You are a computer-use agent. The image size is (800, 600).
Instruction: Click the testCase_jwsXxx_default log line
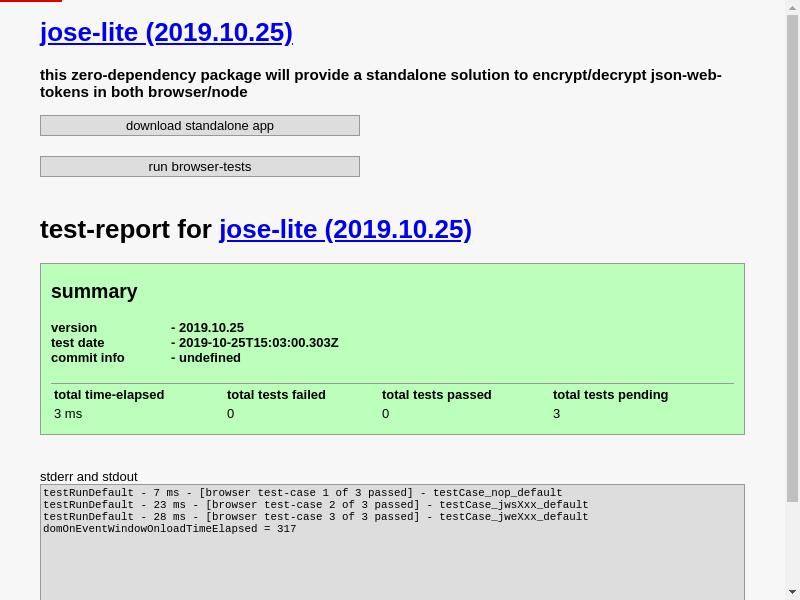coord(316,505)
